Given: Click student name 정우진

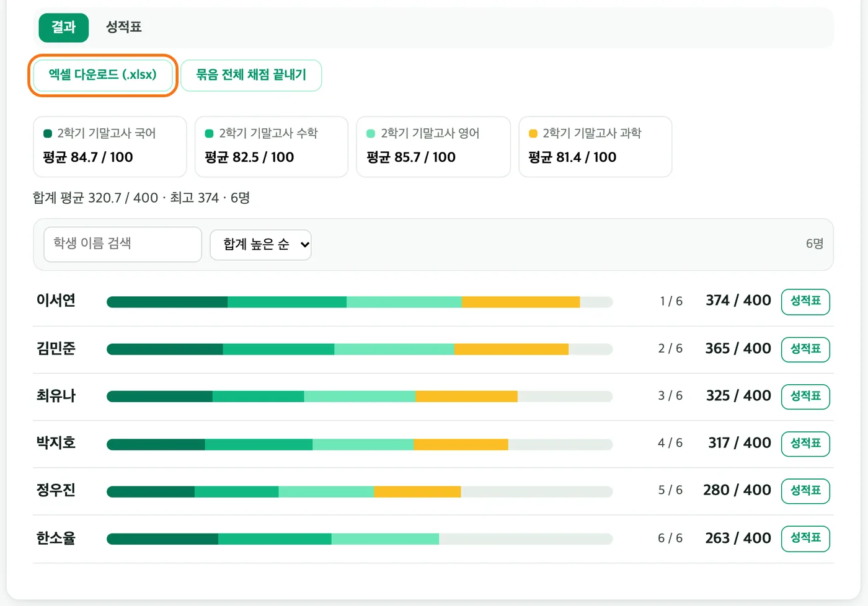Looking at the screenshot, I should (x=56, y=490).
